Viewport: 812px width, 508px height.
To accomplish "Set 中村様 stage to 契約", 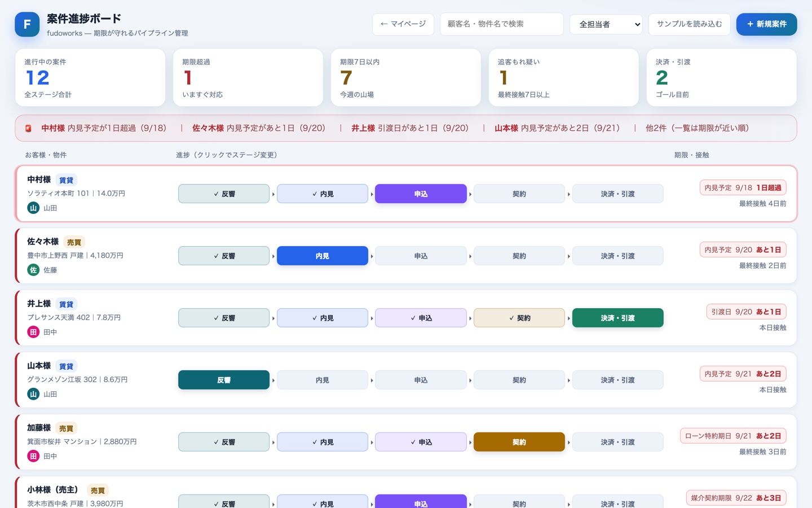I will 519,194.
